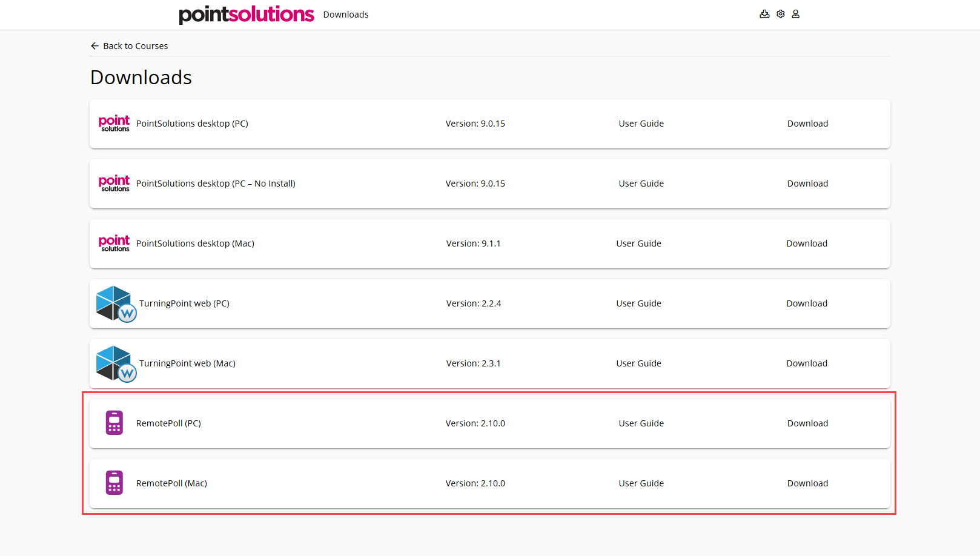This screenshot has width=980, height=556.
Task: Click the PointSolutions desktop (Mac) logo icon
Action: [114, 243]
